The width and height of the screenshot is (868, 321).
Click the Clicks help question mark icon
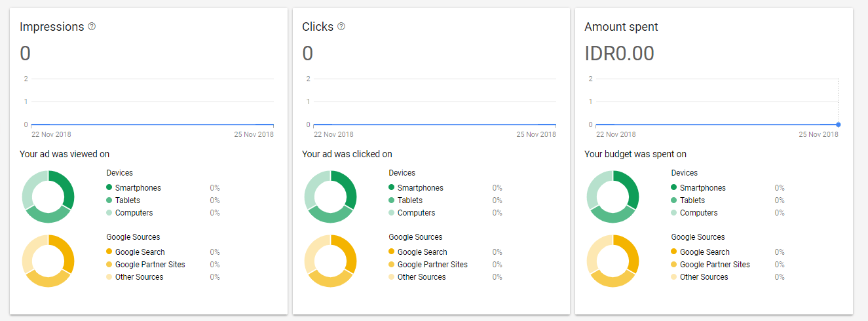pos(341,27)
